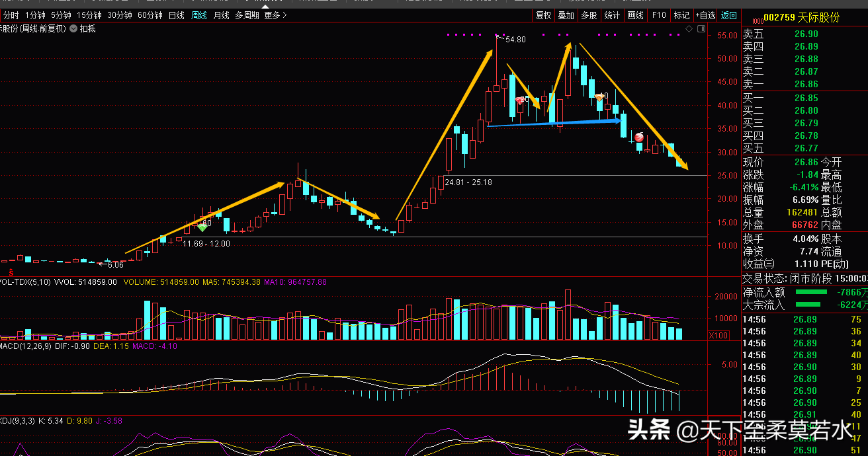Open the 复权 adjustment options
The height and width of the screenshot is (456, 868).
point(543,15)
